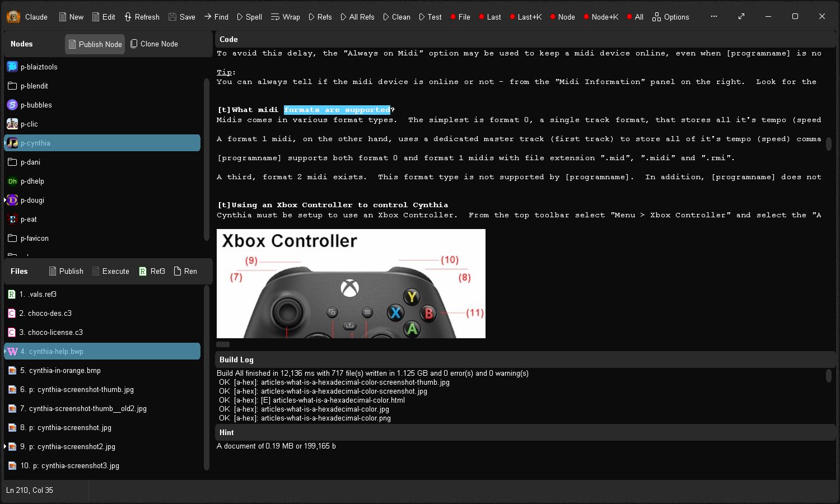Open the three-dots overflow menu
This screenshot has width=840, height=504.
pyautogui.click(x=714, y=16)
